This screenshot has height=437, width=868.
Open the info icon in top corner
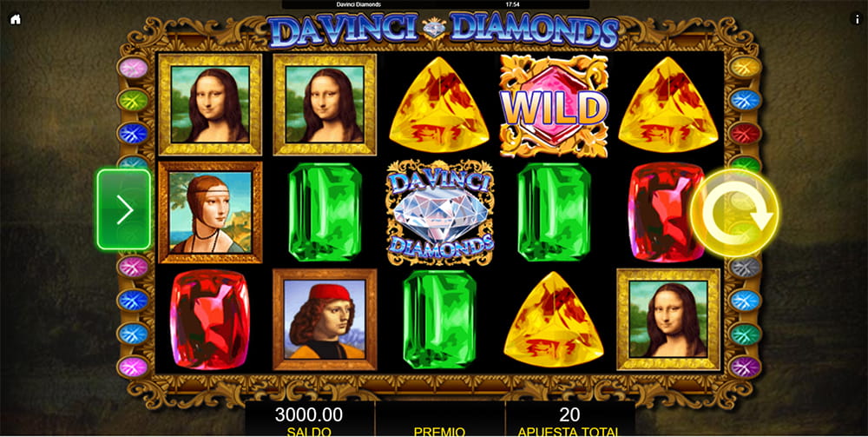pyautogui.click(x=854, y=19)
